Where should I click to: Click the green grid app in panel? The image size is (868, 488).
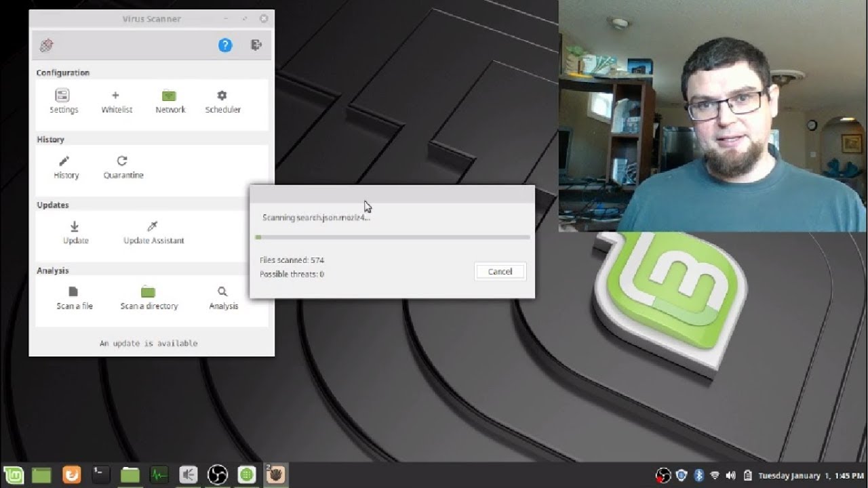247,475
